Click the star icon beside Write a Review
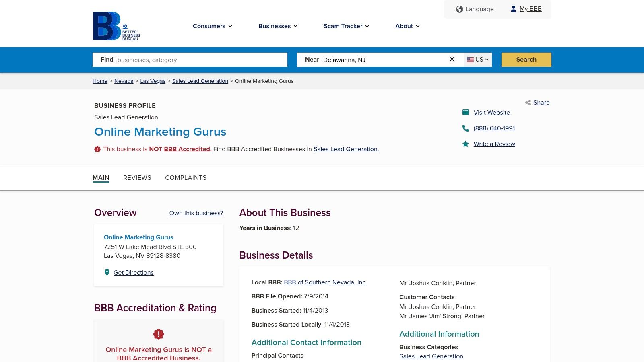 coord(466,144)
